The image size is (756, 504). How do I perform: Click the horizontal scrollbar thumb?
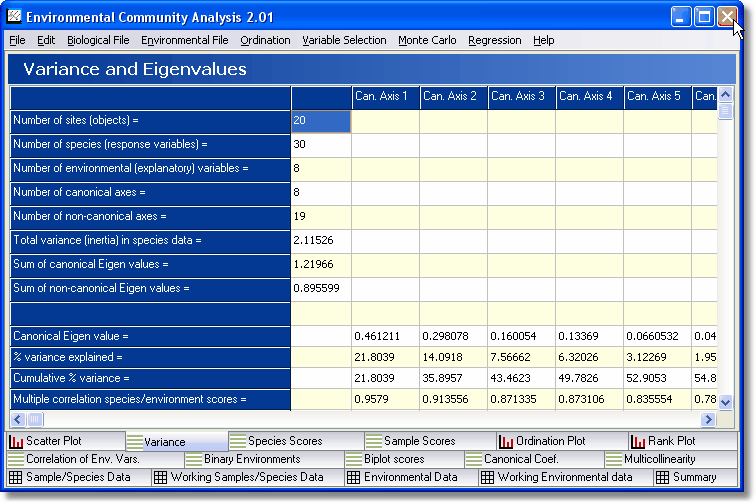coord(35,419)
